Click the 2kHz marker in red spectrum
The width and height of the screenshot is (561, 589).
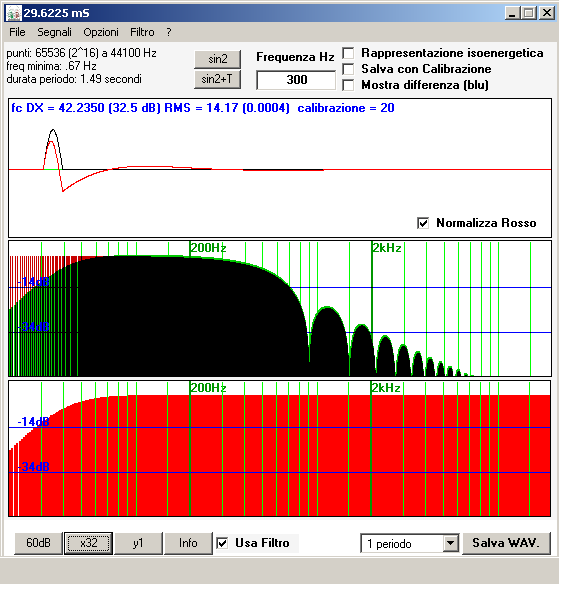386,388
